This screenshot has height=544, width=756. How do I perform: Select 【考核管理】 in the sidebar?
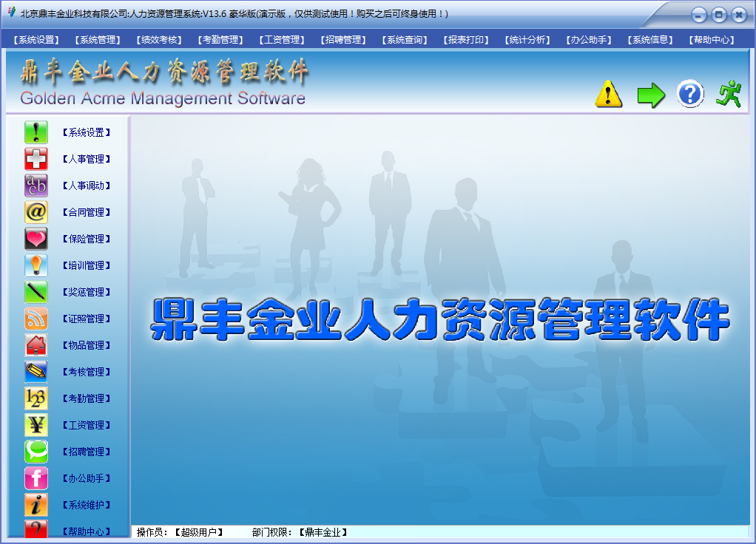click(x=87, y=372)
